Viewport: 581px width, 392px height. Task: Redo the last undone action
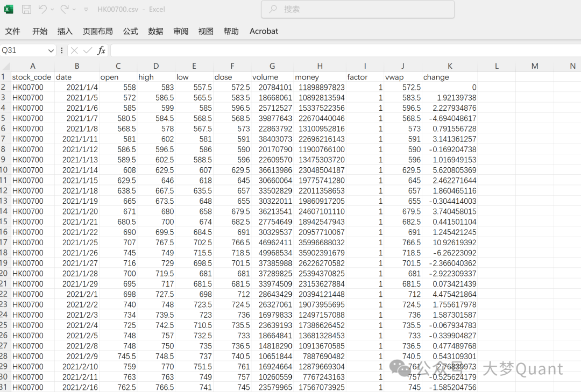click(65, 9)
